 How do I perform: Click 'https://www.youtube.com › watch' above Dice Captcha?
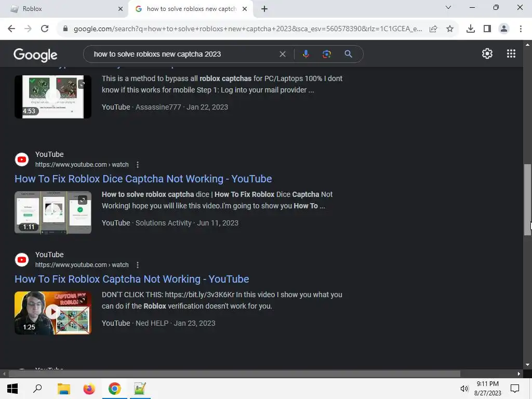pyautogui.click(x=82, y=165)
